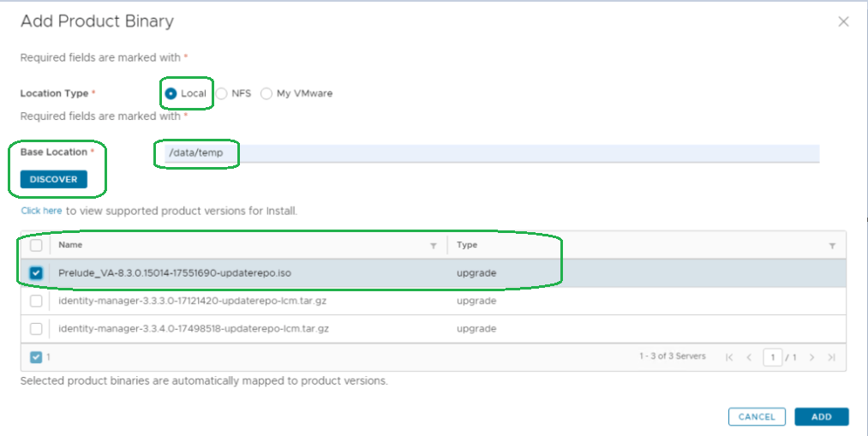This screenshot has width=868, height=436.
Task: Click the page number field
Action: 771,357
